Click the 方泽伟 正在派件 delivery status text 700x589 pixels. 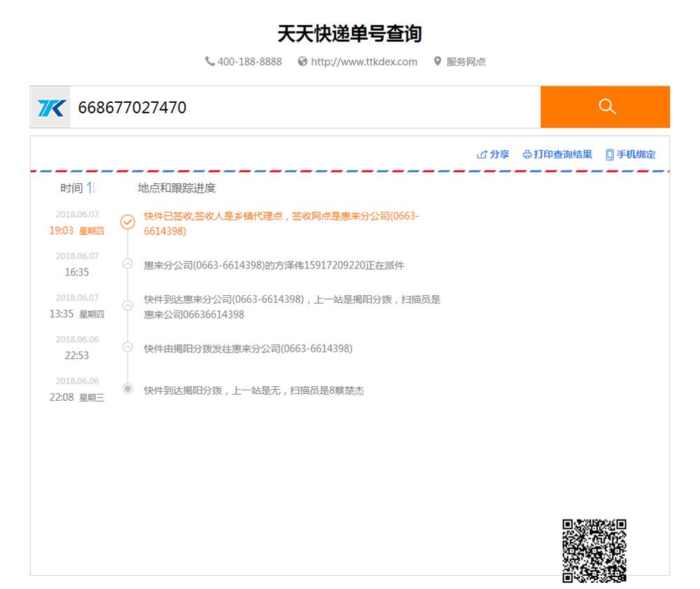[274, 266]
